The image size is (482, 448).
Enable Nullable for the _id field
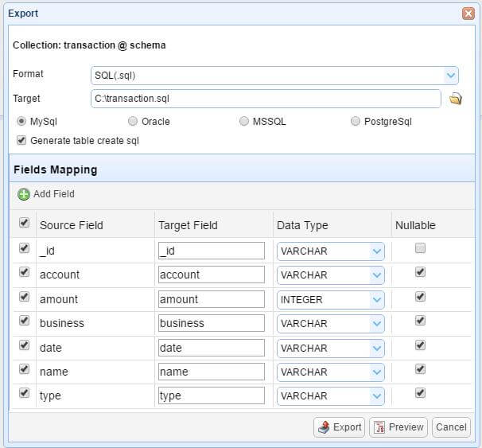pos(420,248)
